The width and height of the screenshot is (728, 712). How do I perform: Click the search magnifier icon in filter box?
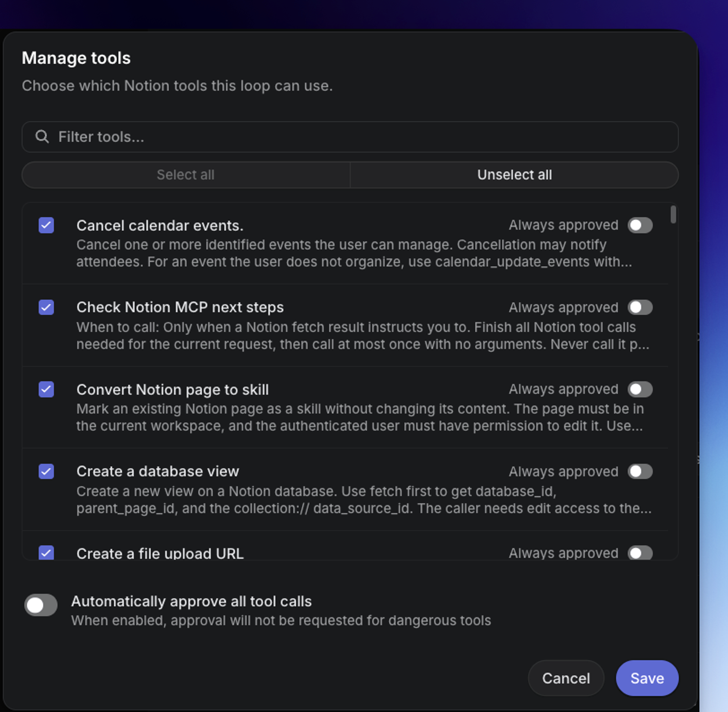tap(42, 137)
